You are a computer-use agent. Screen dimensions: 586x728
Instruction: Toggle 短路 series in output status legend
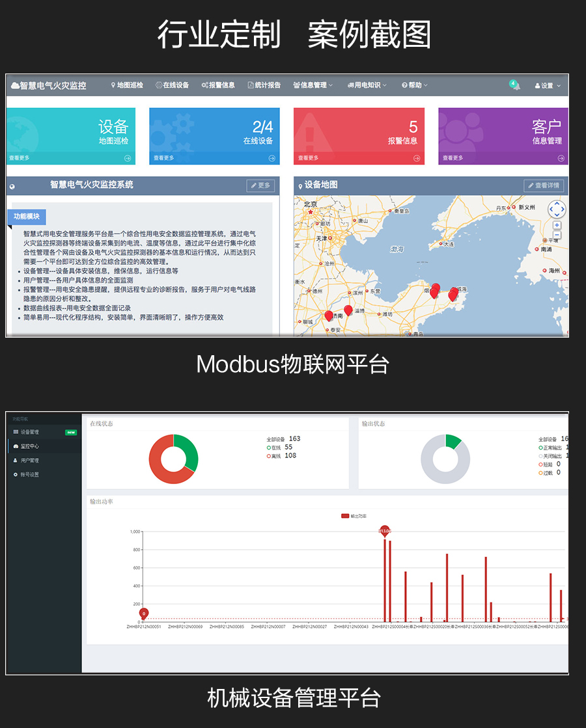545,465
